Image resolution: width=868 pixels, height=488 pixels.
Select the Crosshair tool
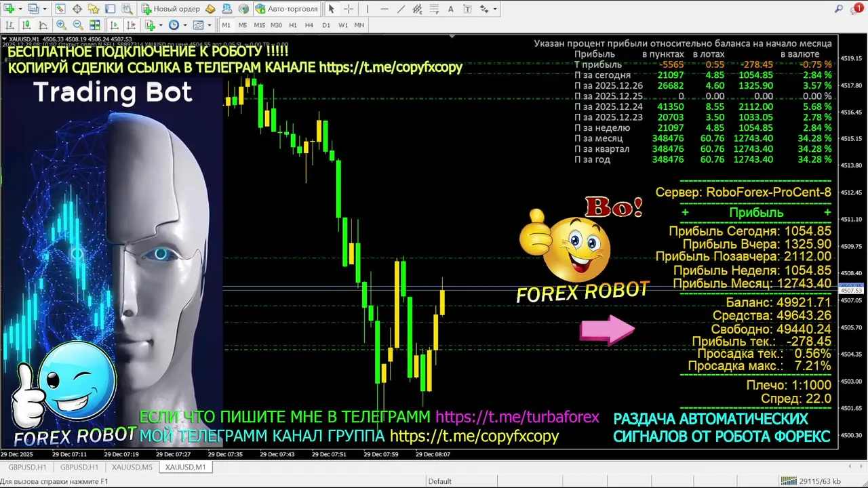349,9
